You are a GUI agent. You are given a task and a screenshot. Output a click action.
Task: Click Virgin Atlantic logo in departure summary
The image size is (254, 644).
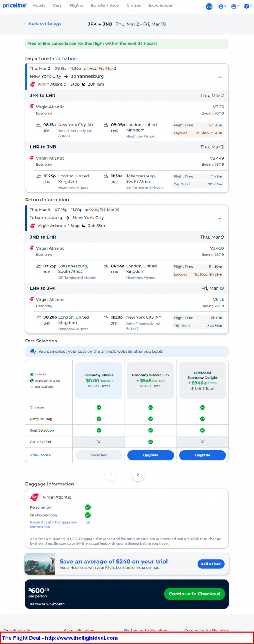tap(33, 84)
